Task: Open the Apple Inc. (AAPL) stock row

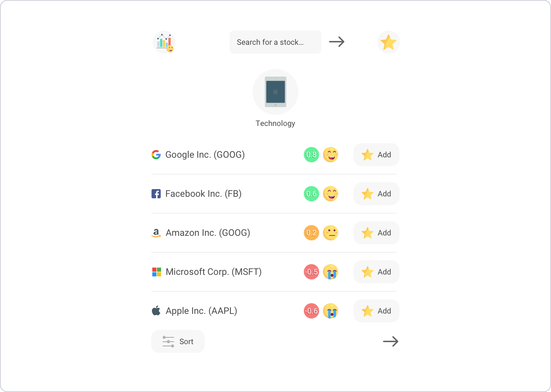Action: tap(274, 311)
